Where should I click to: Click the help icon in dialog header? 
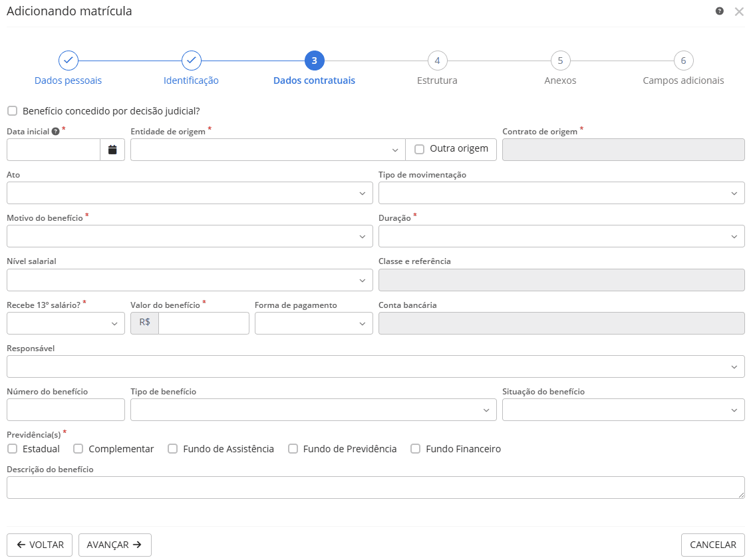(x=719, y=11)
